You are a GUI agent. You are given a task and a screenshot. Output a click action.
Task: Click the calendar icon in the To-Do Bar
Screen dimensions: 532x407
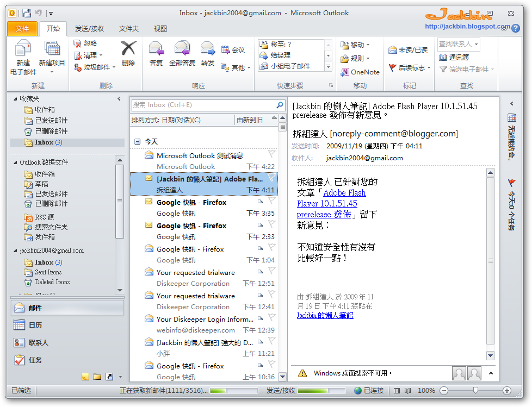click(x=512, y=118)
